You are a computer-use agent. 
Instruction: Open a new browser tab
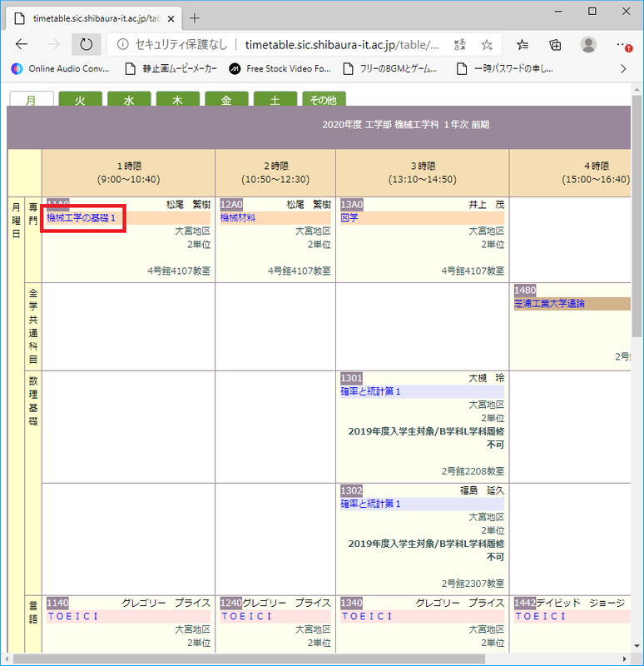point(195,17)
